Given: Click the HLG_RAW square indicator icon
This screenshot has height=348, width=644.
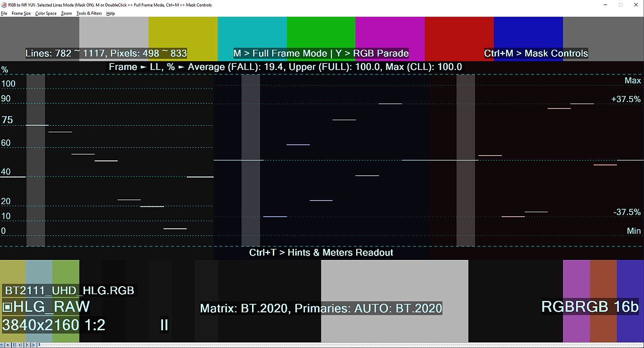Looking at the screenshot, I should [7, 307].
